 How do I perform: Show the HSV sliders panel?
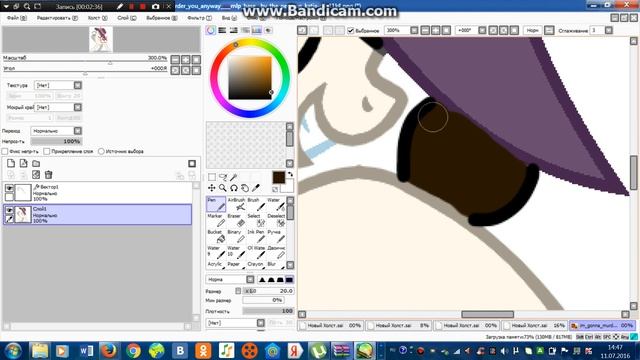click(233, 30)
